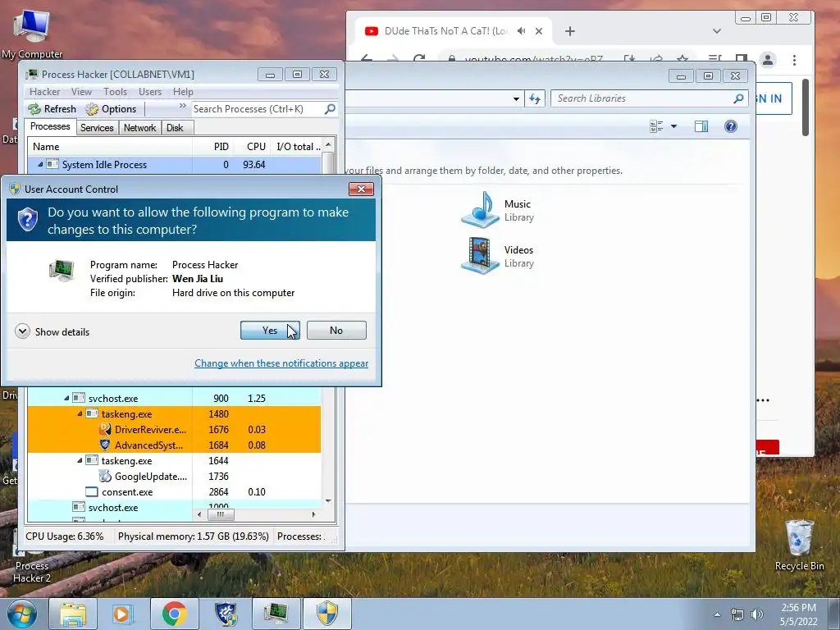Bookmark the page with the star icon

(x=682, y=59)
